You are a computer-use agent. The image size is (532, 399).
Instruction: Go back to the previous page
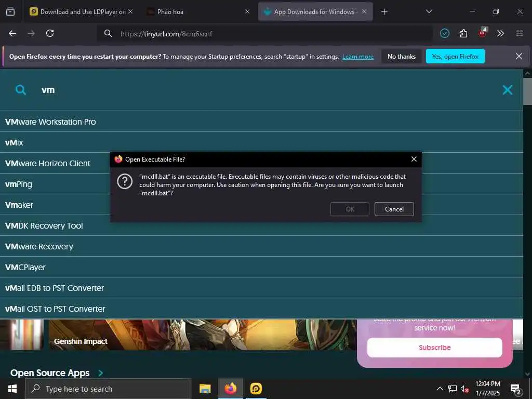coord(12,33)
